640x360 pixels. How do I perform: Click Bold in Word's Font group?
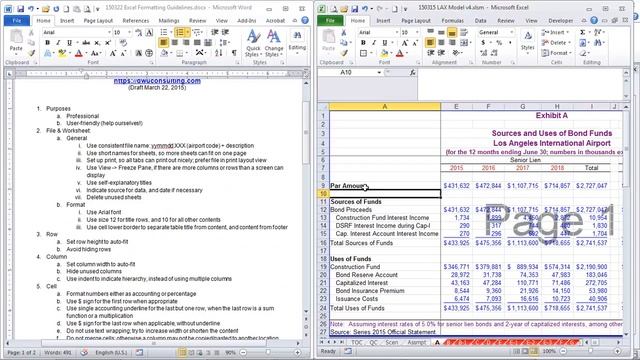pyautogui.click(x=47, y=42)
